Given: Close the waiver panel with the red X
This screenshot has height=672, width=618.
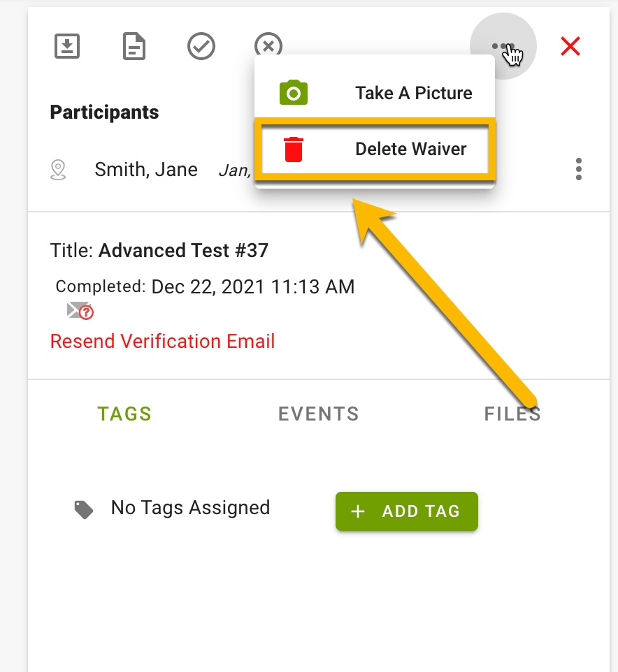Looking at the screenshot, I should click(570, 46).
